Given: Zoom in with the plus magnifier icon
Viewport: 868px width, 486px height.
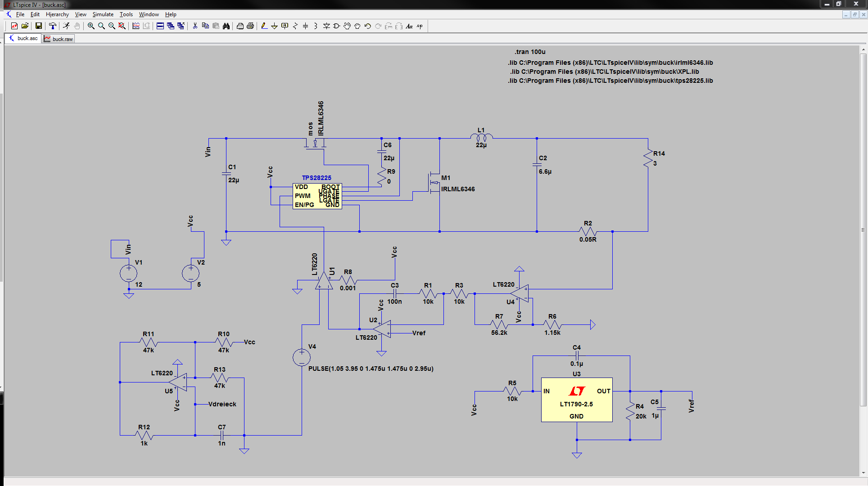Looking at the screenshot, I should point(91,26).
